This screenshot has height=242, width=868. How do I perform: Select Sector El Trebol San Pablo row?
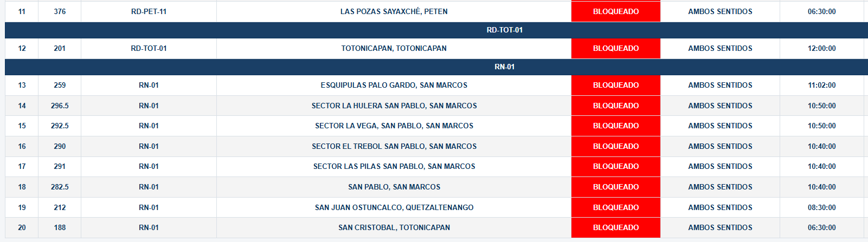tap(436, 146)
